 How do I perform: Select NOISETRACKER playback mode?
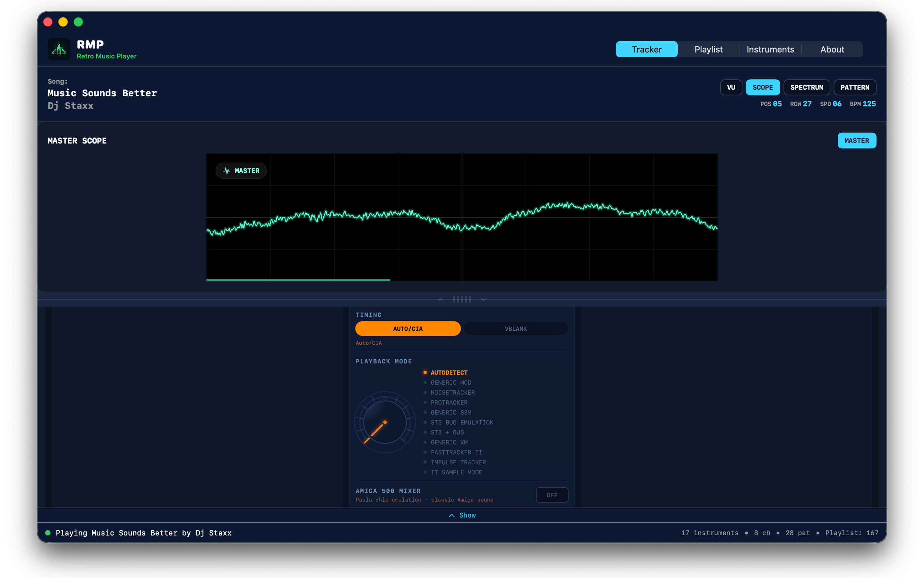pos(449,392)
